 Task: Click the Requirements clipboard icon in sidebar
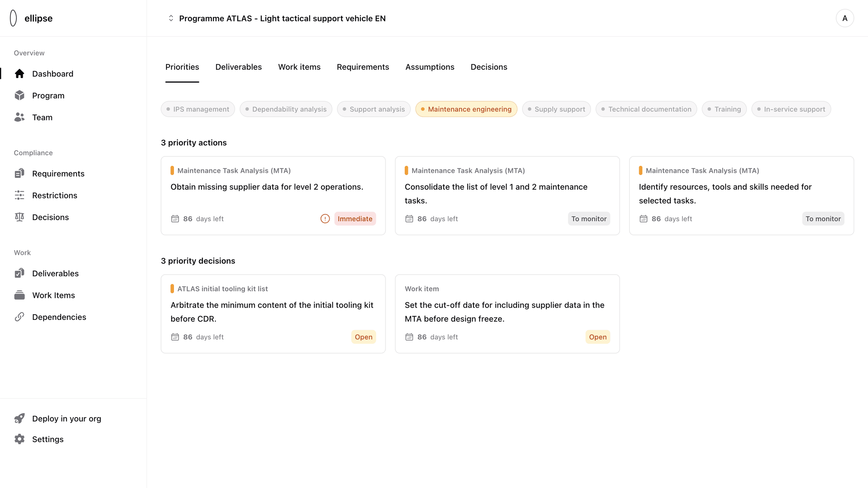click(20, 174)
